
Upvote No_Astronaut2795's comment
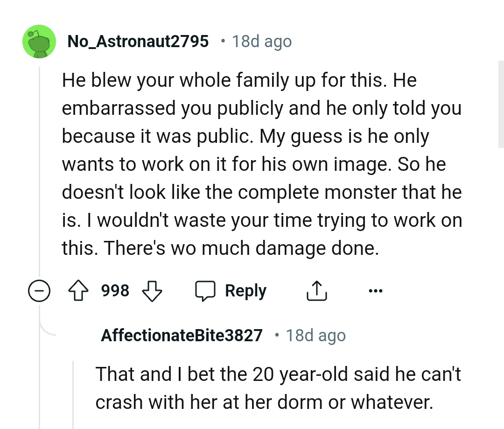pos(79,290)
